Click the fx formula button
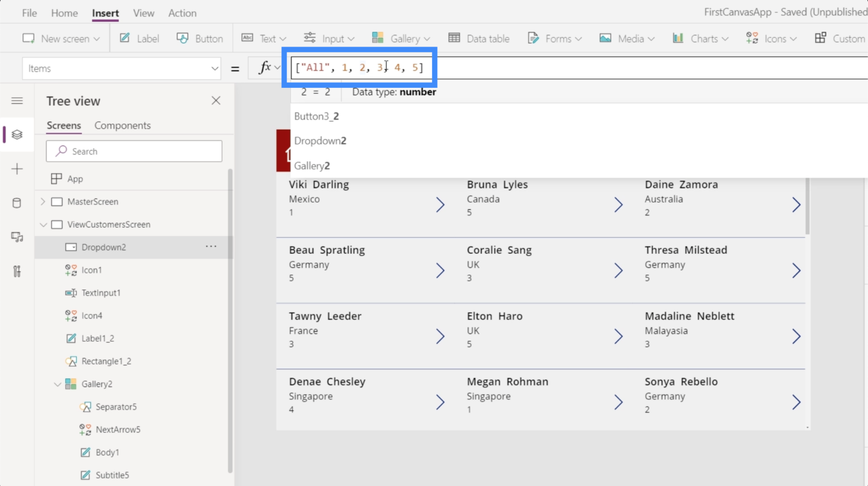The height and width of the screenshot is (486, 868). 265,68
